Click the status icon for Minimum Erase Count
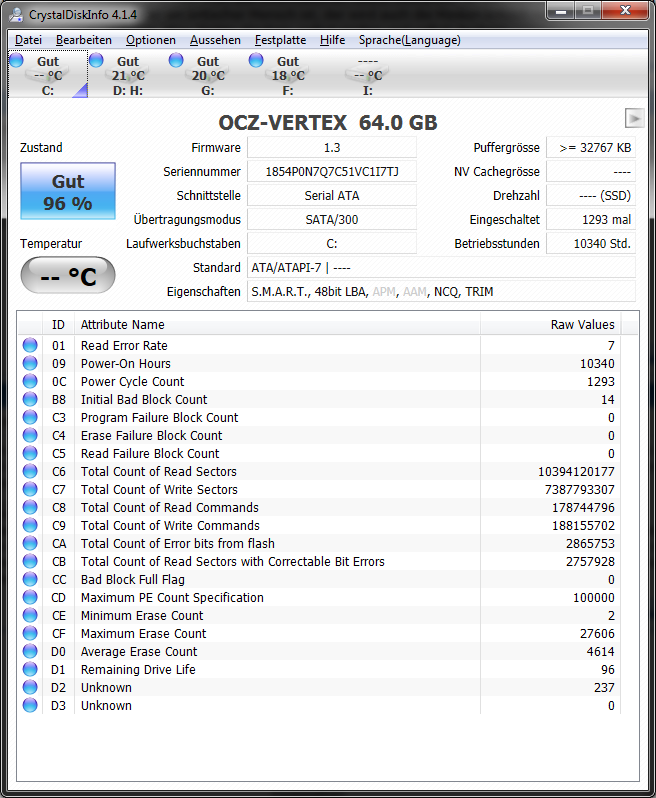656x798 pixels. [30, 615]
